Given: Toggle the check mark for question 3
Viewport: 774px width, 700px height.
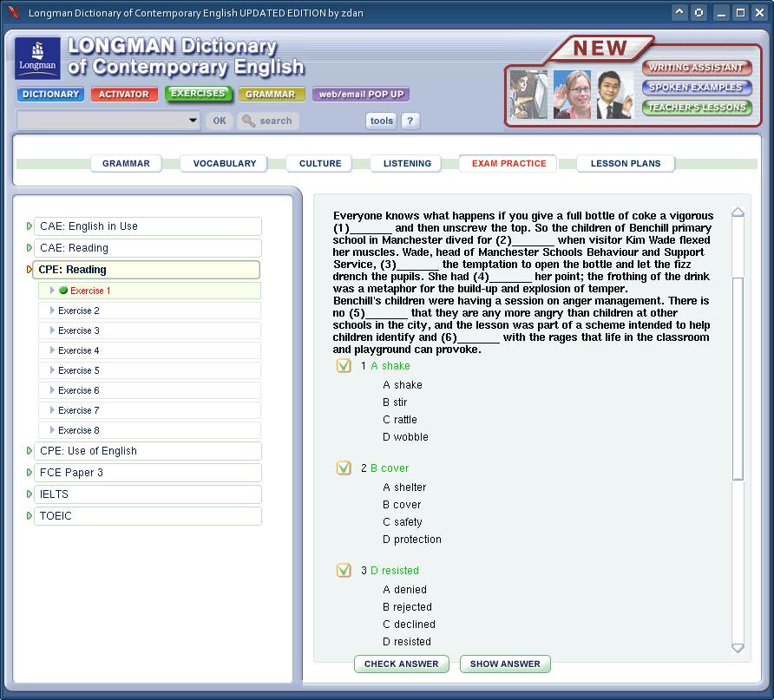Looking at the screenshot, I should click(x=344, y=570).
